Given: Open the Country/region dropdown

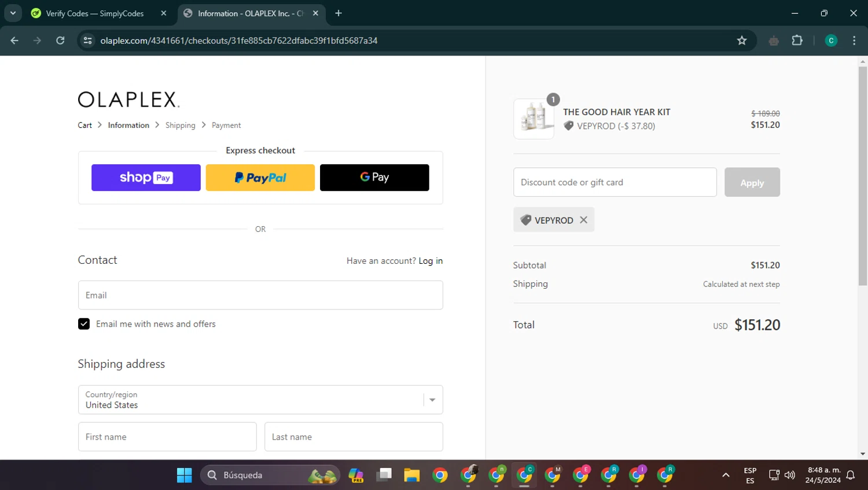Looking at the screenshot, I should tap(260, 400).
